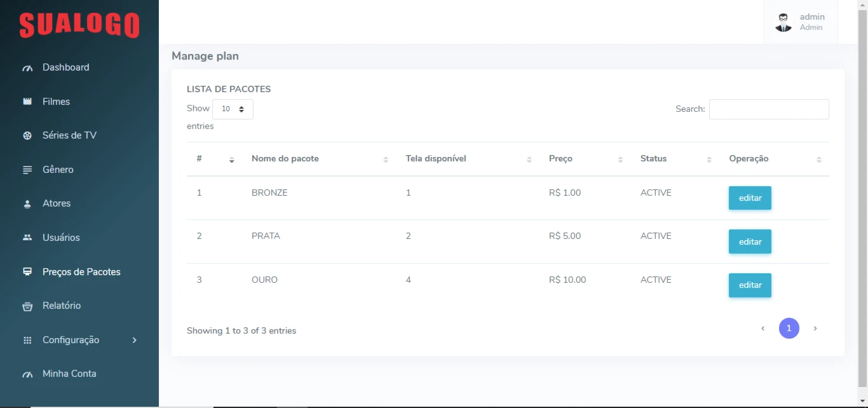Click the Usuários group icon

point(27,238)
